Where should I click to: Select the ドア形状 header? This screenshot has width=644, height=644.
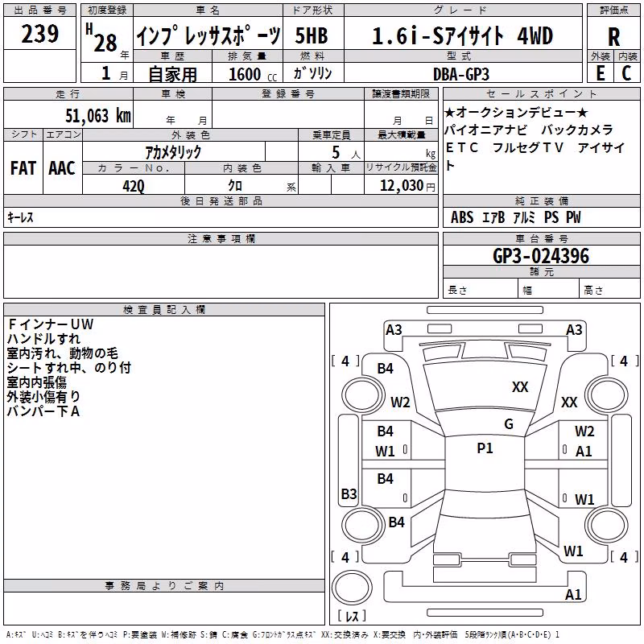(x=313, y=10)
